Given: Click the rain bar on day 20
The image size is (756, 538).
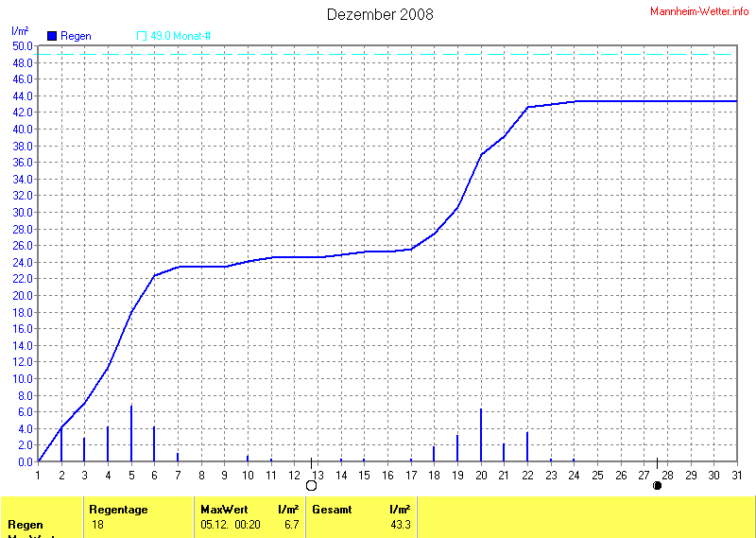Looking at the screenshot, I should point(481,435).
